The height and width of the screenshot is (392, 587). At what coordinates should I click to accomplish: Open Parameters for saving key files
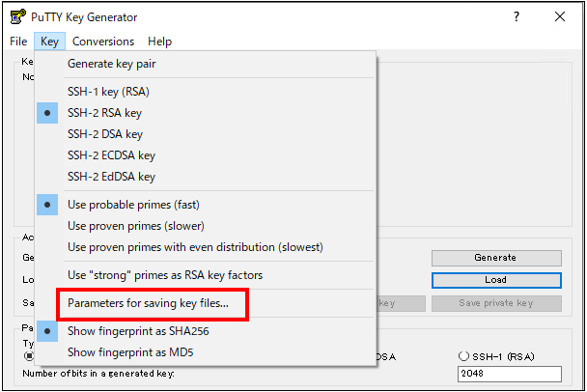click(148, 303)
